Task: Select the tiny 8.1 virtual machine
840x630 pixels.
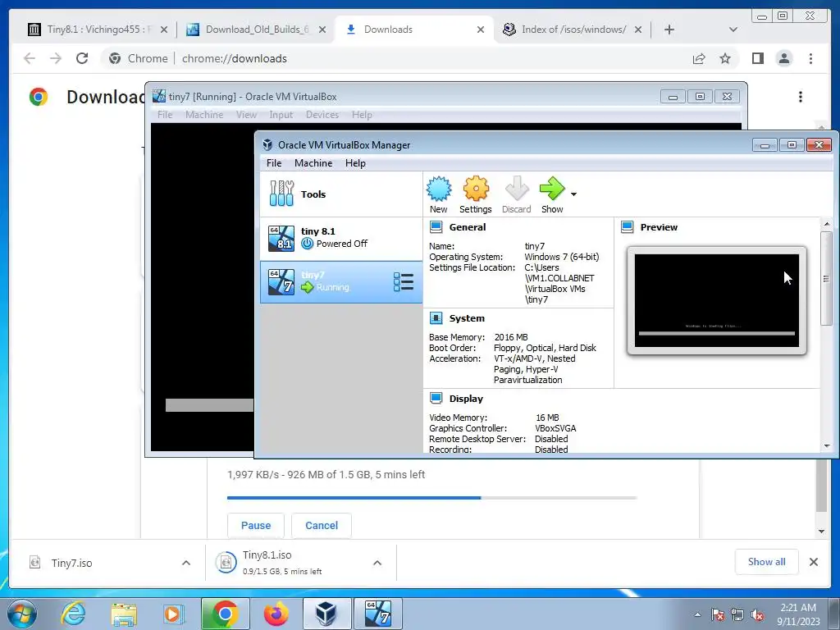Action: pyautogui.click(x=340, y=239)
